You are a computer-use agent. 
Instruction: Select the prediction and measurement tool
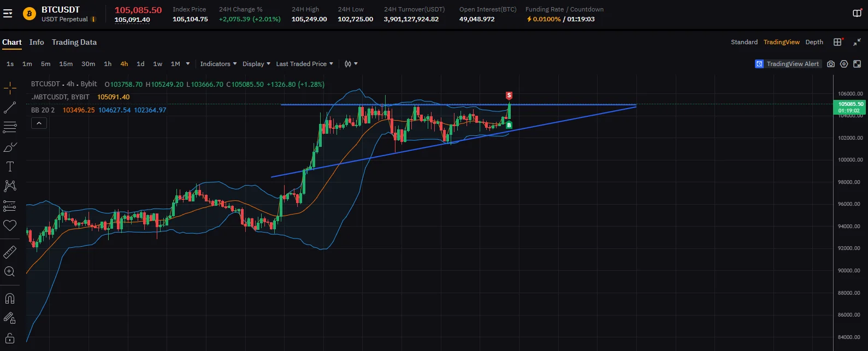coord(10,206)
